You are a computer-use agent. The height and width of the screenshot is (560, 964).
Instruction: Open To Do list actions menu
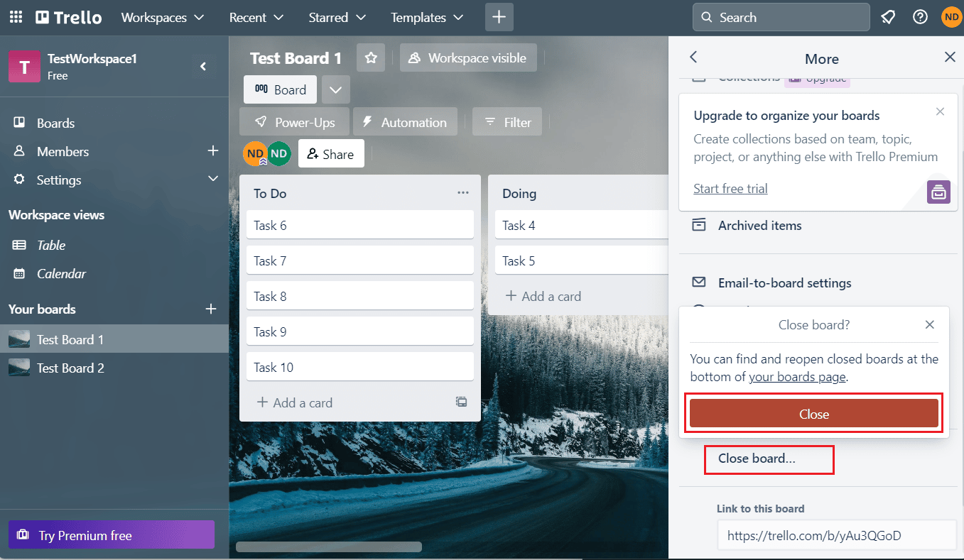463,193
